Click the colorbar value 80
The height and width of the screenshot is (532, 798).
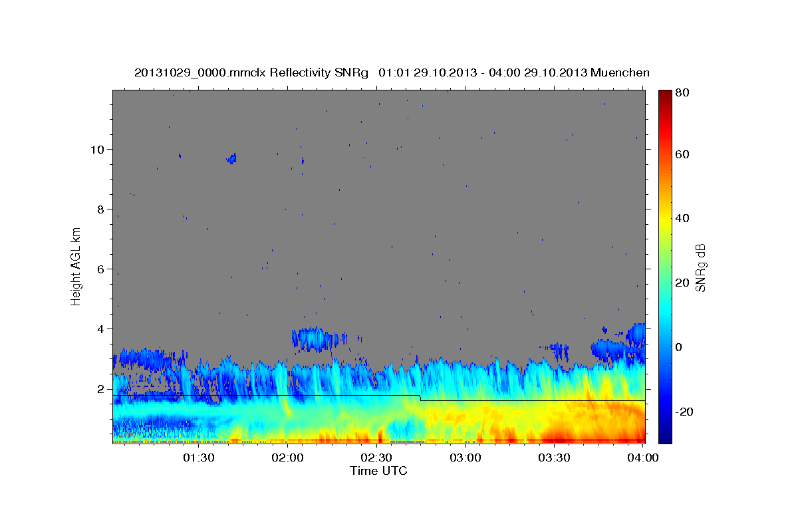(682, 93)
